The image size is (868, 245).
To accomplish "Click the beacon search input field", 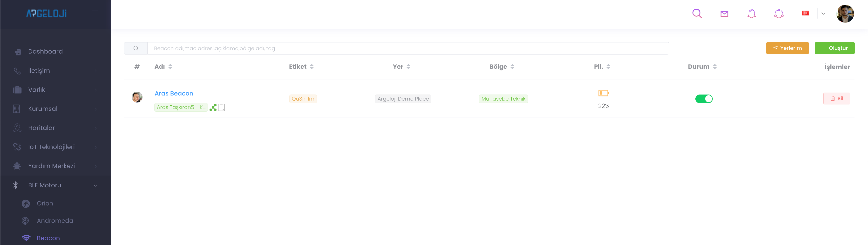I will [x=408, y=48].
